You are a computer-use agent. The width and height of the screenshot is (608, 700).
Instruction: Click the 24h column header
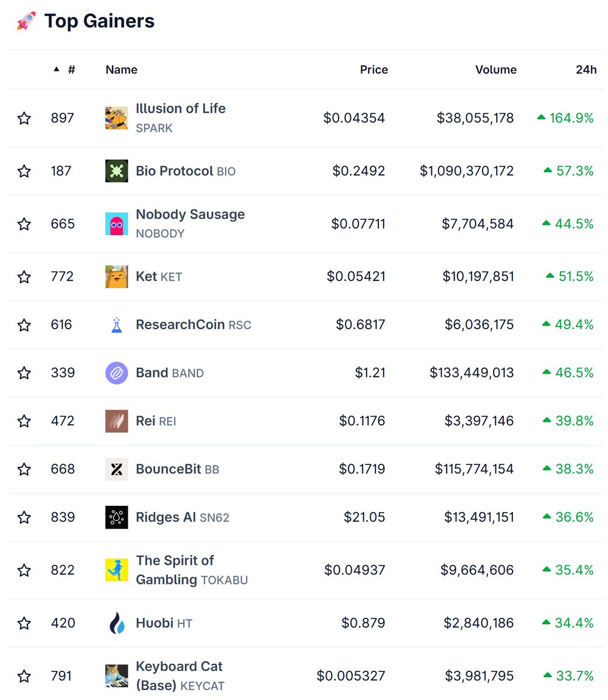pos(586,69)
